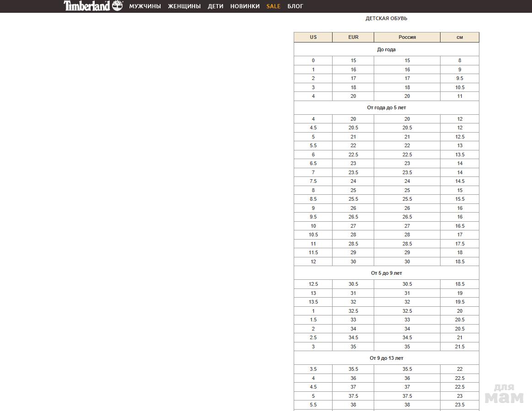Viewport: 532px width, 411px height.
Task: Go to the ДЕТИ section
Action: 215,6
